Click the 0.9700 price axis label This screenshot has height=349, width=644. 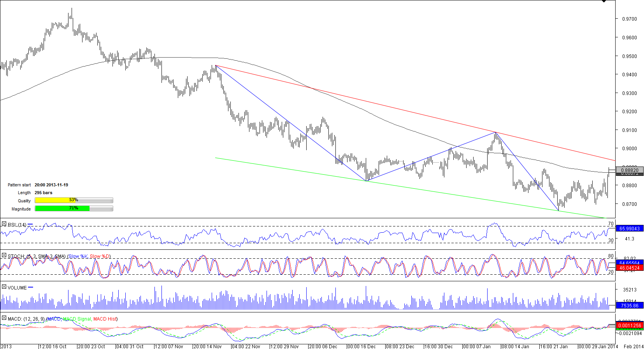tap(629, 19)
